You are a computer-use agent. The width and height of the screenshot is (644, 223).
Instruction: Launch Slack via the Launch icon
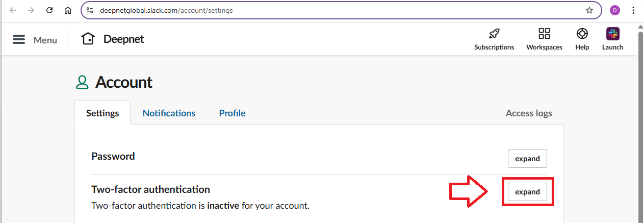pyautogui.click(x=612, y=34)
